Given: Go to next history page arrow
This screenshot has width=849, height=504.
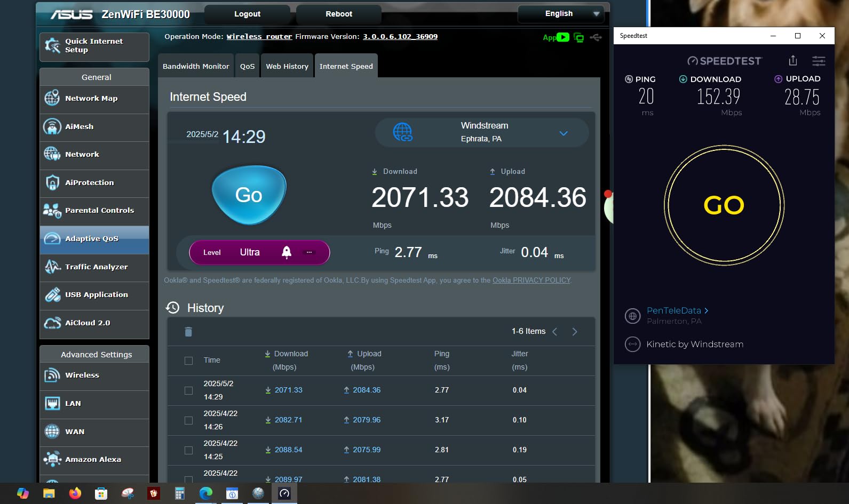Looking at the screenshot, I should pos(575,332).
